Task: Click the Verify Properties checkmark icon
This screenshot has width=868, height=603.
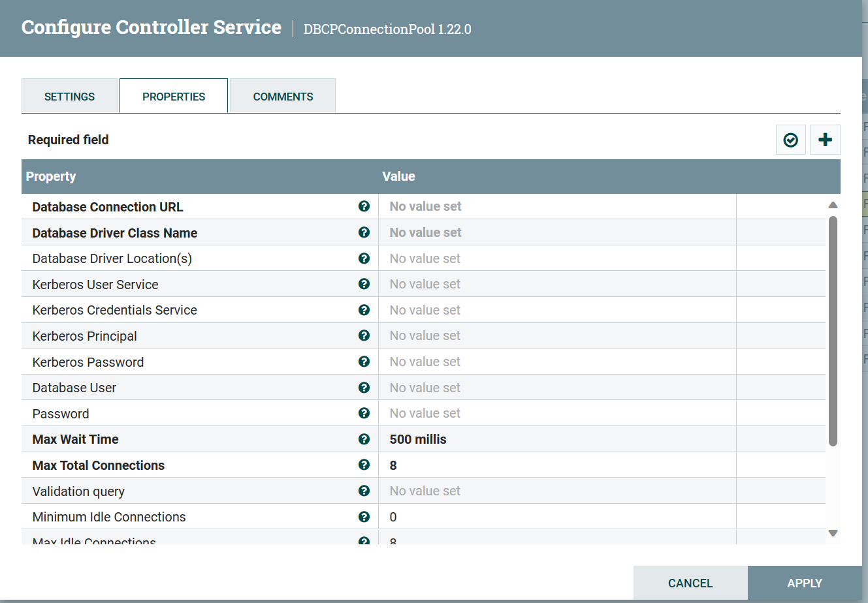Action: point(790,139)
